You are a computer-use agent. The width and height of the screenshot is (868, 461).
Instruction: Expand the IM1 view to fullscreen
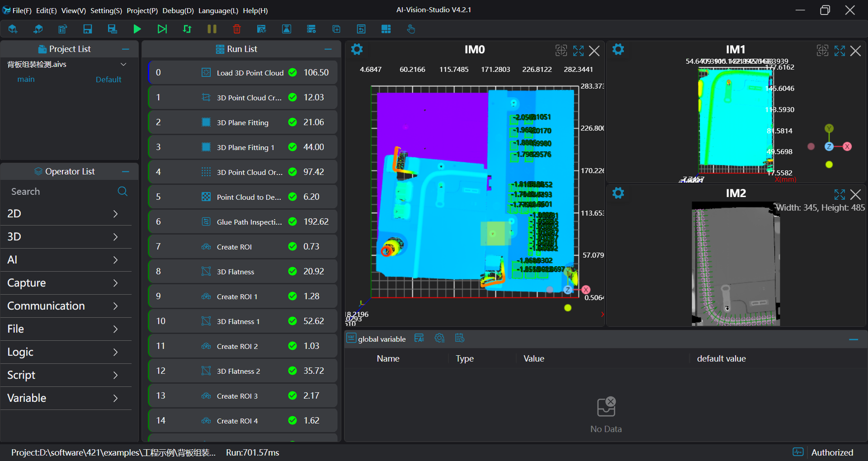click(x=840, y=51)
